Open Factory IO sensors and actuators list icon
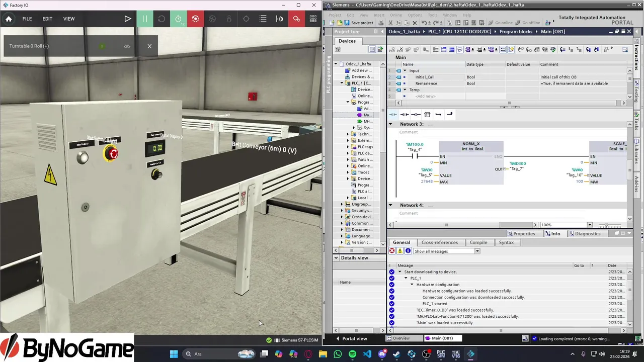 pyautogui.click(x=263, y=19)
